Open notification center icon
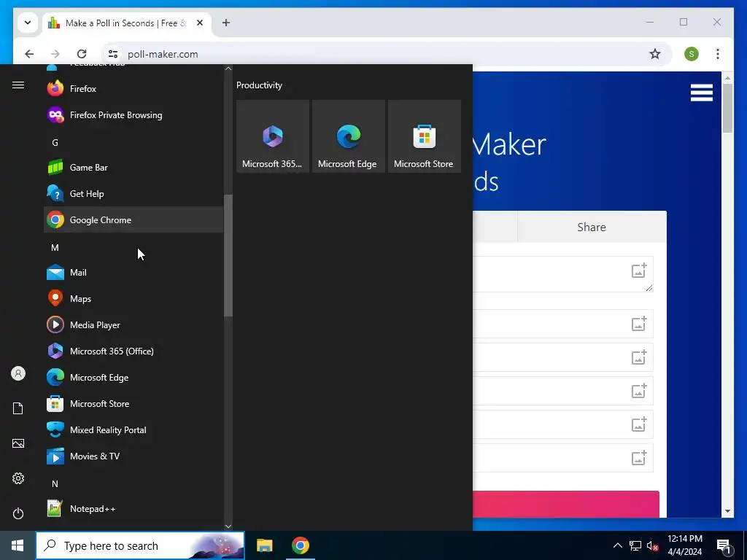 click(724, 545)
